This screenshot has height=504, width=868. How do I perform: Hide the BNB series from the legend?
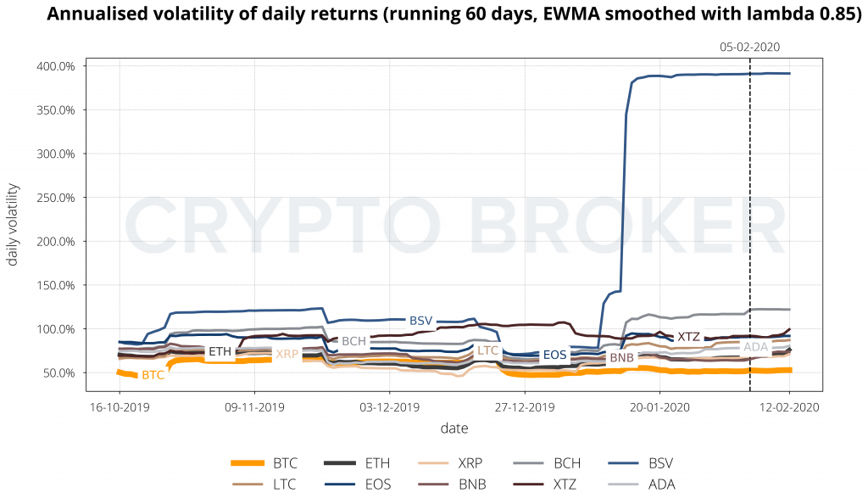(471, 485)
